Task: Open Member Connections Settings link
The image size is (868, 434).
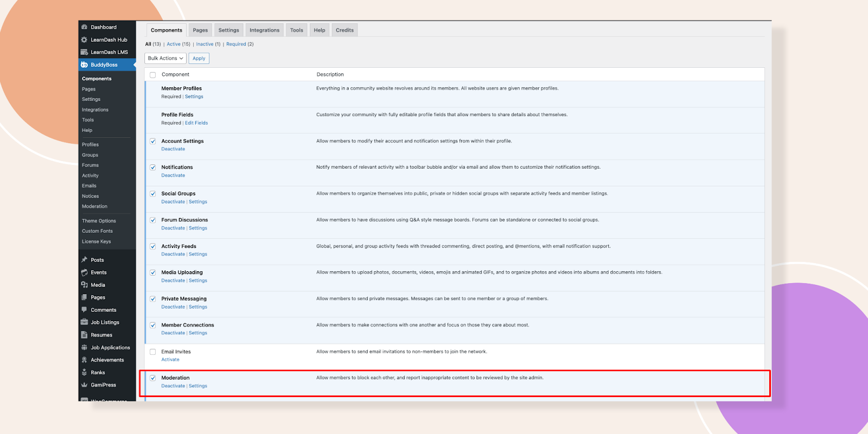Action: click(x=198, y=333)
